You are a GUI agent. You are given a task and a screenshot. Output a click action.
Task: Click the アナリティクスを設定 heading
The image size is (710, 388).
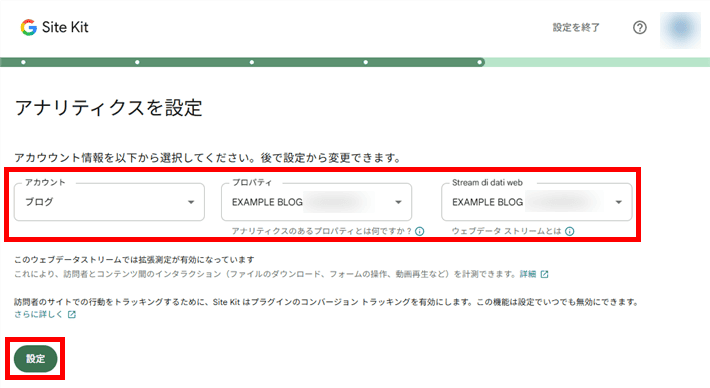(109, 108)
